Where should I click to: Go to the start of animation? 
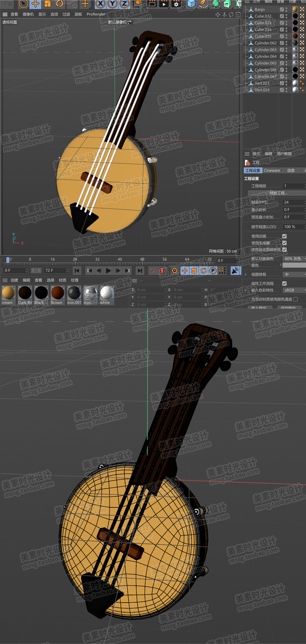point(77,271)
